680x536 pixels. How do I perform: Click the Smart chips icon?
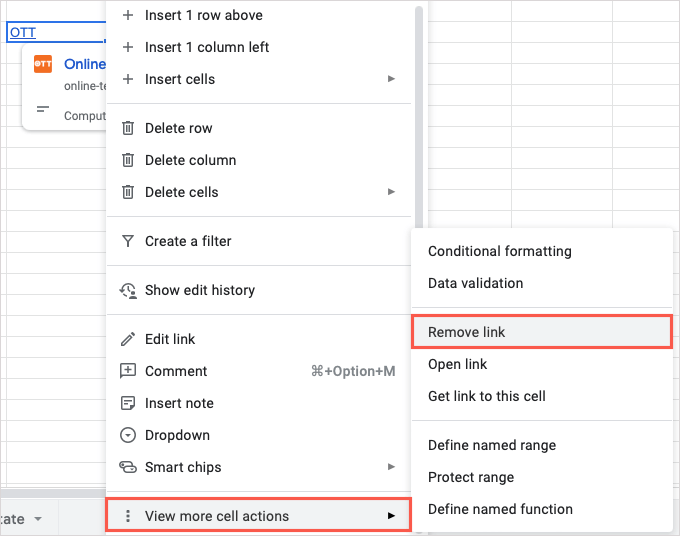click(x=127, y=467)
